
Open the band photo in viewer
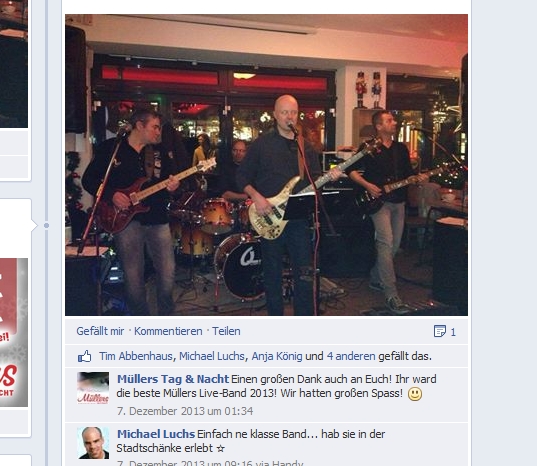tap(266, 165)
